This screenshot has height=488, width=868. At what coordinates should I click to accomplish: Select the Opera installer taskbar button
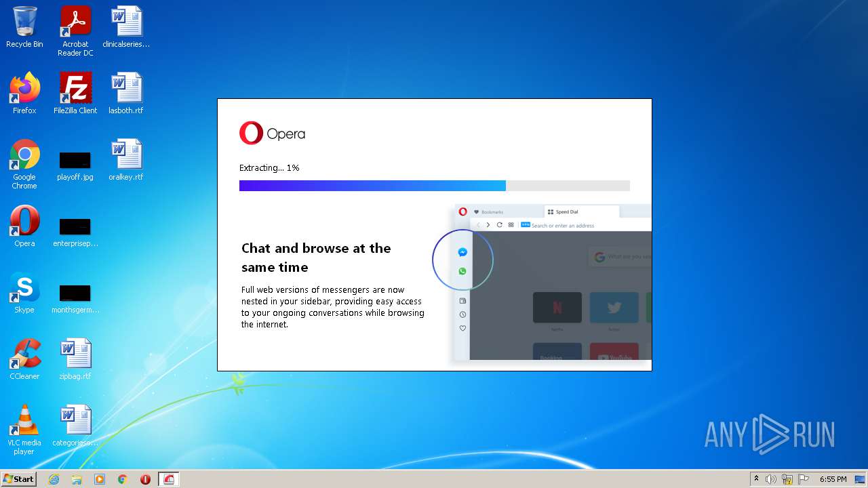tap(169, 479)
